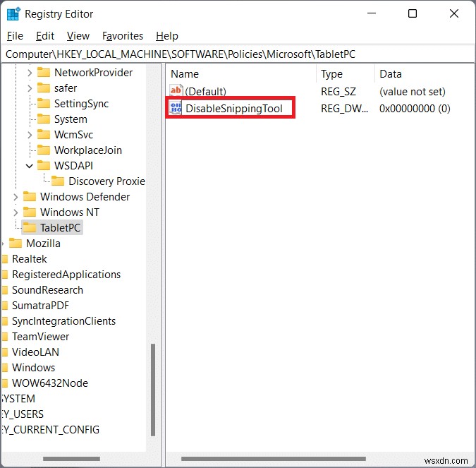
Task: Click the (value not set) data cell
Action: [x=413, y=92]
